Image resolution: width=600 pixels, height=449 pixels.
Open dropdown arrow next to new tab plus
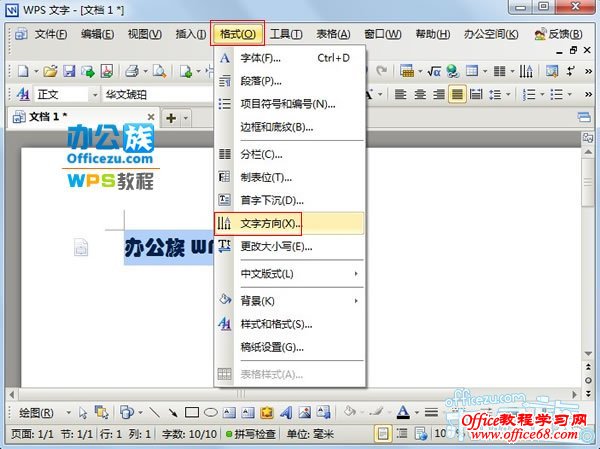[x=186, y=118]
